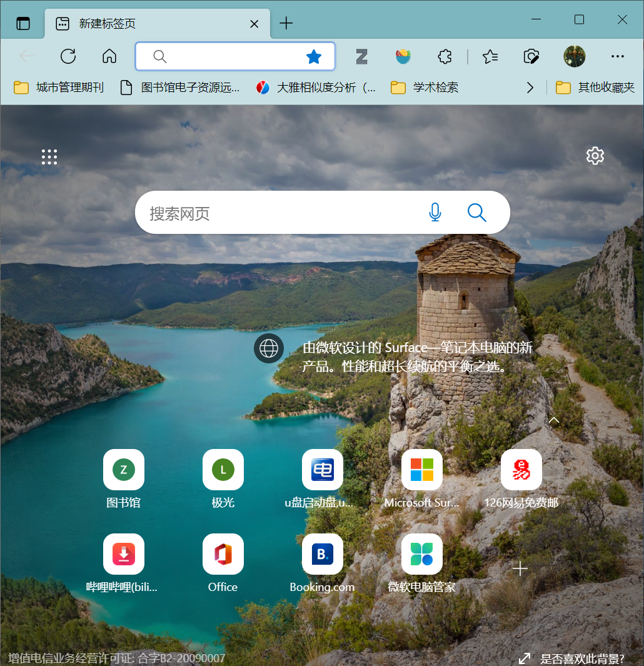Screen dimensions: 644x666
Task: Open Office quick link
Action: tap(223, 563)
